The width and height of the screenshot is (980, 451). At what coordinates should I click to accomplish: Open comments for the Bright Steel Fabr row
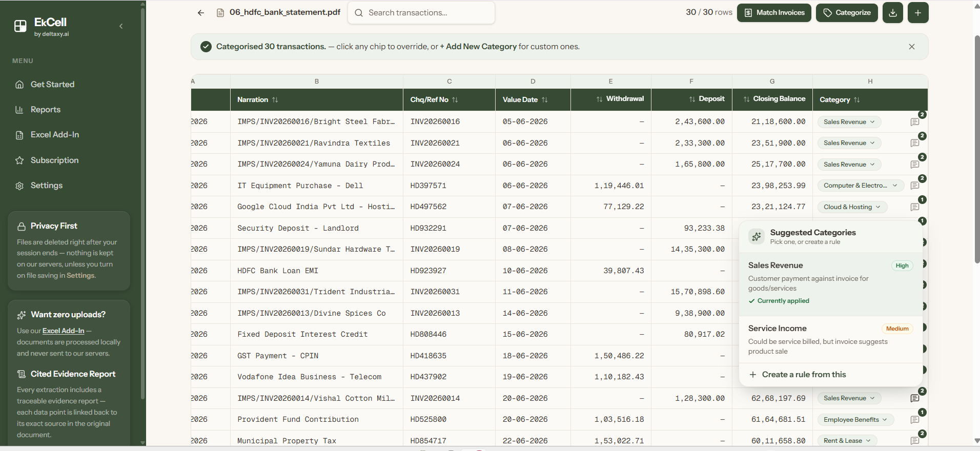click(x=915, y=122)
